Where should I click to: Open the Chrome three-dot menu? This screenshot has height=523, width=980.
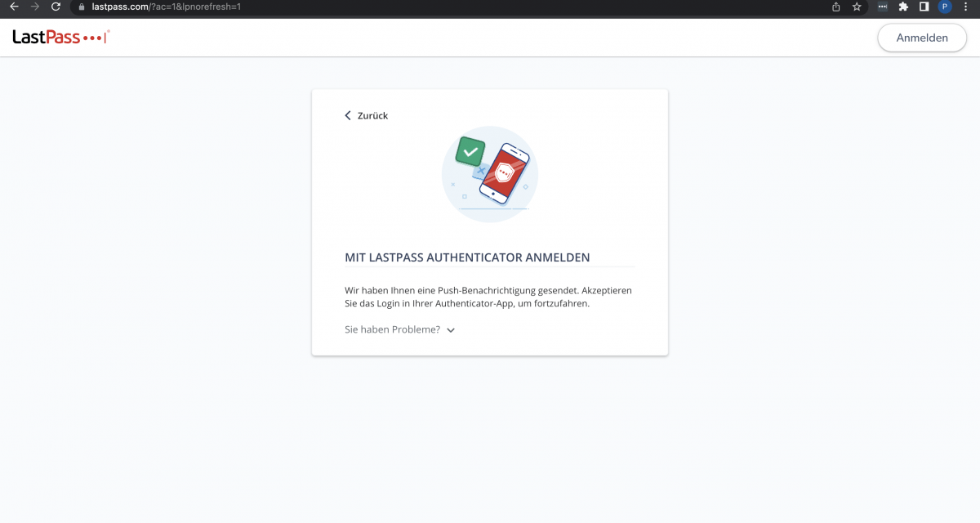coord(966,7)
